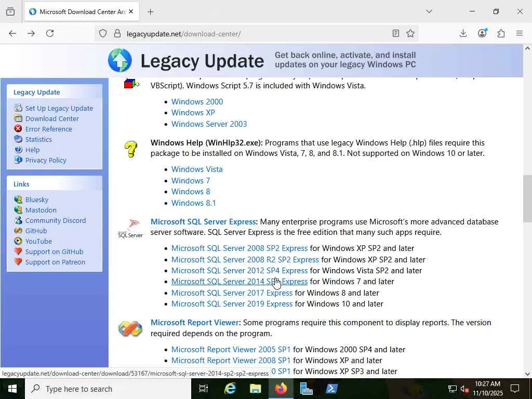Open the Firefox hamburger menu
Viewport: 532px width, 399px height.
(520, 33)
